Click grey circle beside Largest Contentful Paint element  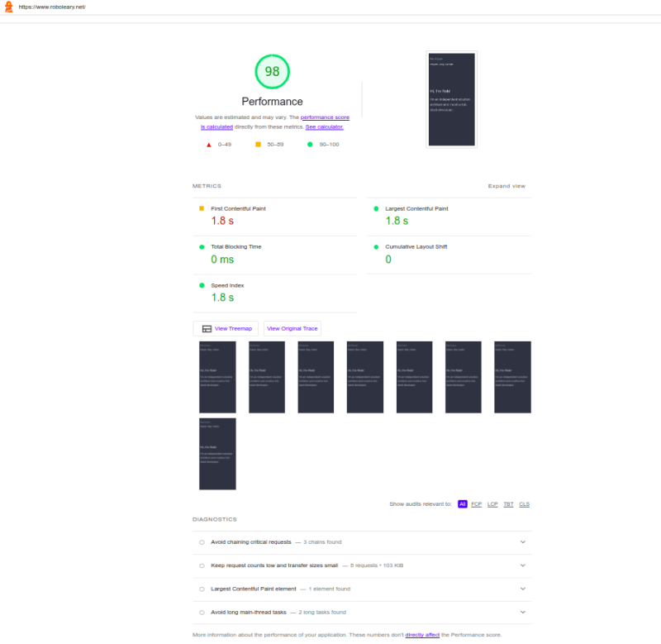coord(202,589)
